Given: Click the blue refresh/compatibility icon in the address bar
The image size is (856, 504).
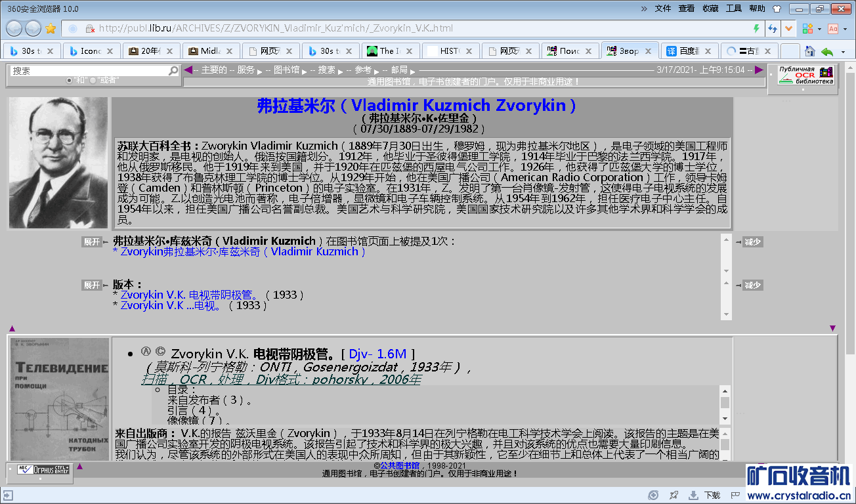Looking at the screenshot, I should click(x=773, y=29).
